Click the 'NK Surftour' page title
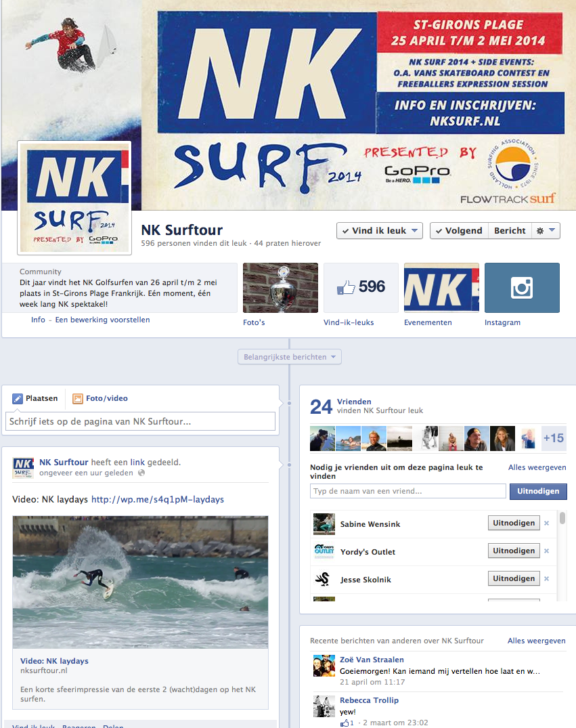This screenshot has width=576, height=728. click(x=182, y=230)
